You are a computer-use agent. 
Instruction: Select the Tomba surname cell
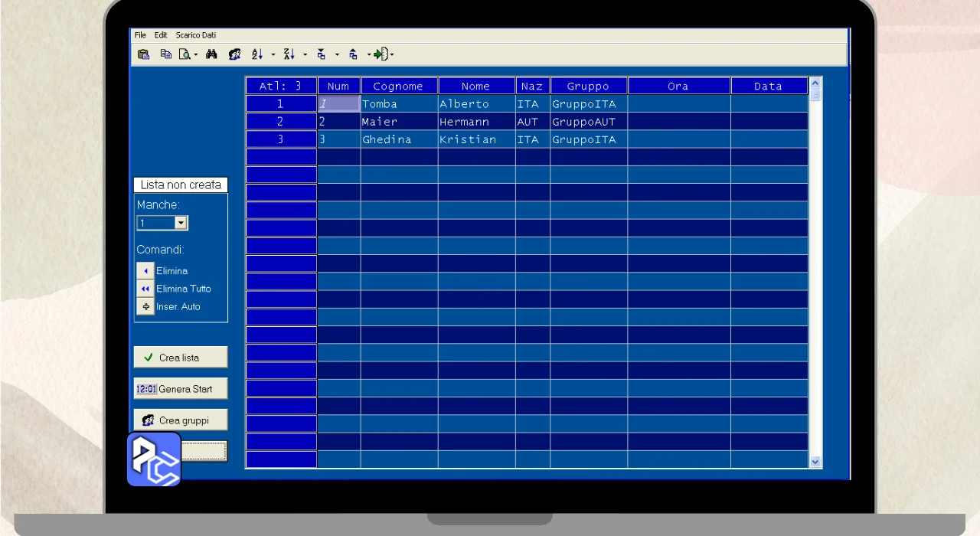point(399,103)
